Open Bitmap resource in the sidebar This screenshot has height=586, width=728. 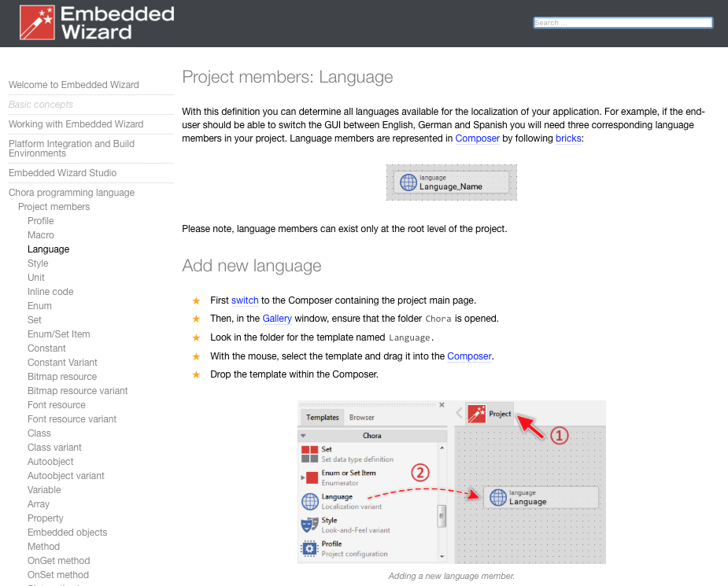click(62, 377)
